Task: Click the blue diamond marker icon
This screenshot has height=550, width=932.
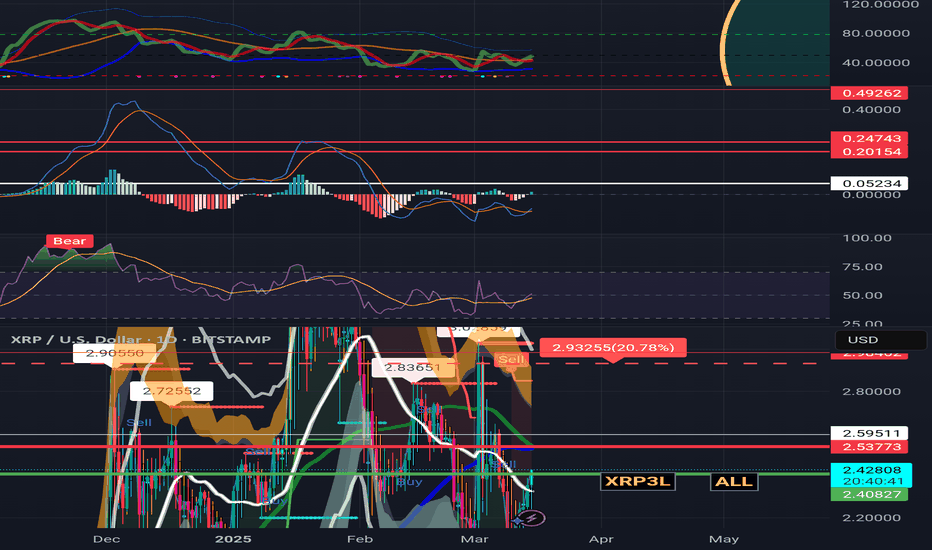Action: coord(518,521)
